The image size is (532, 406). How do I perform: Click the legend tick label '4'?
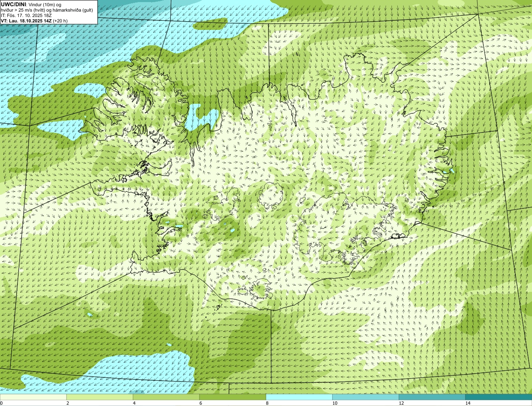(134, 403)
